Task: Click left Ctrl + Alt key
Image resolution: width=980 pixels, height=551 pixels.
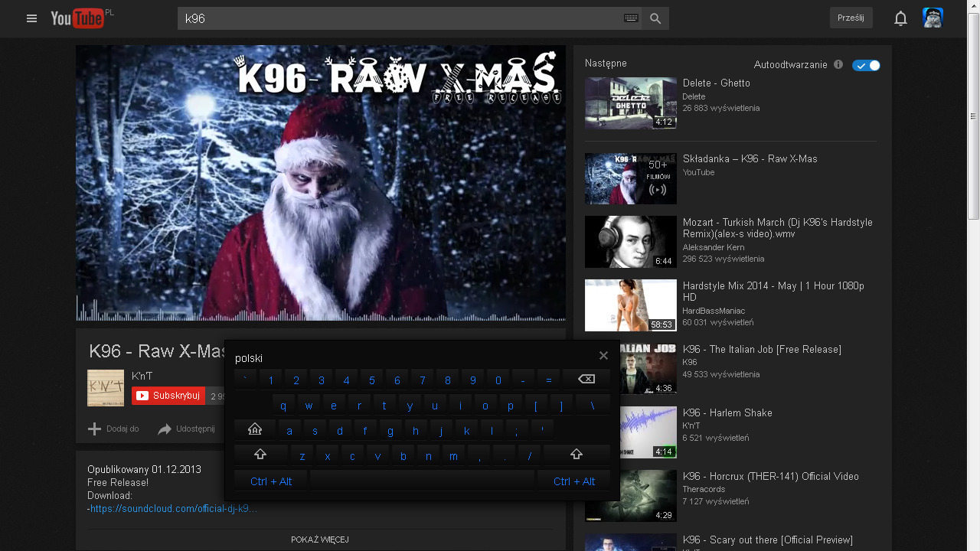Action: point(271,481)
